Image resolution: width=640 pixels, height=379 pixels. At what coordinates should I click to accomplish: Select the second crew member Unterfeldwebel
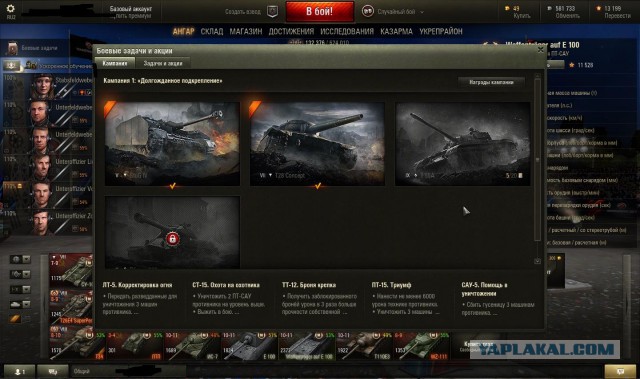click(x=41, y=113)
